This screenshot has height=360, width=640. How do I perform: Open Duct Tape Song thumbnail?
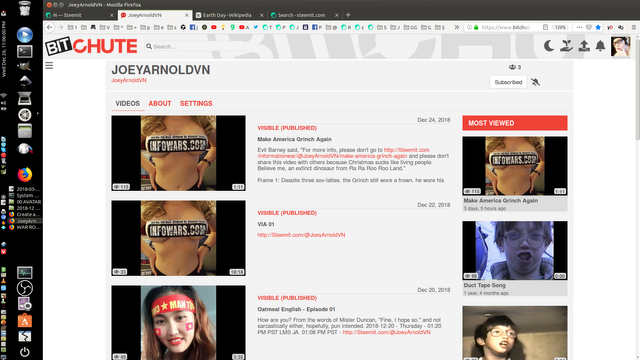point(515,250)
